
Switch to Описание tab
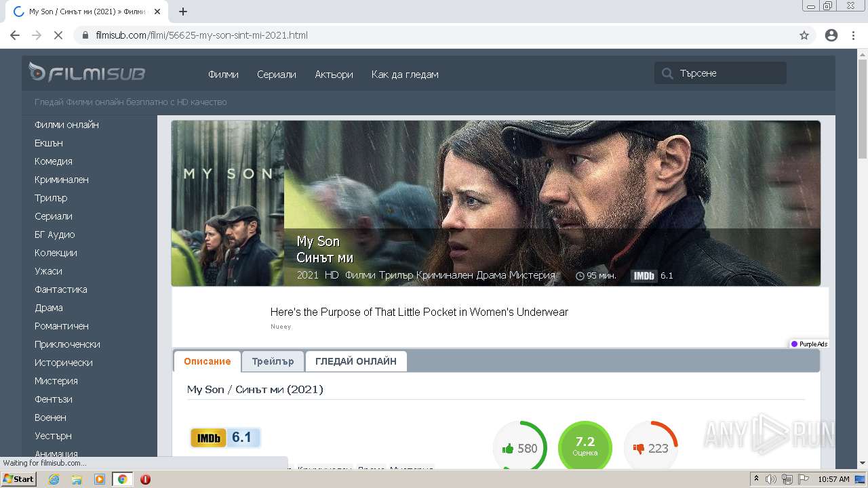click(x=207, y=361)
